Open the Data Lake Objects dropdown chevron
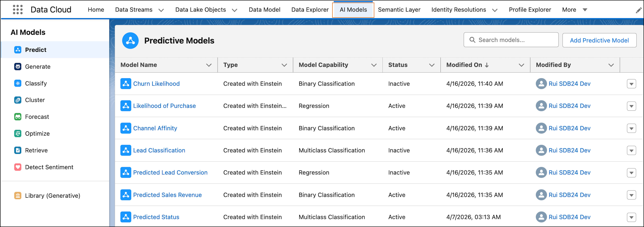 [234, 10]
